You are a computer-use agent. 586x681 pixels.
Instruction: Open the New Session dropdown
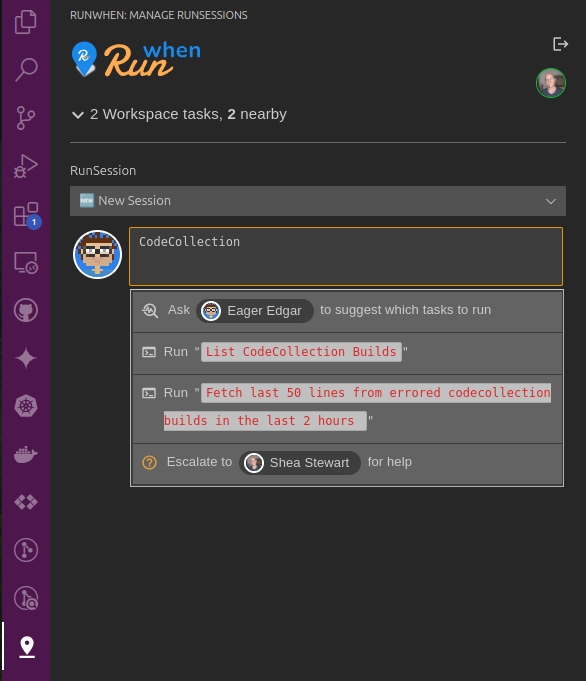318,201
